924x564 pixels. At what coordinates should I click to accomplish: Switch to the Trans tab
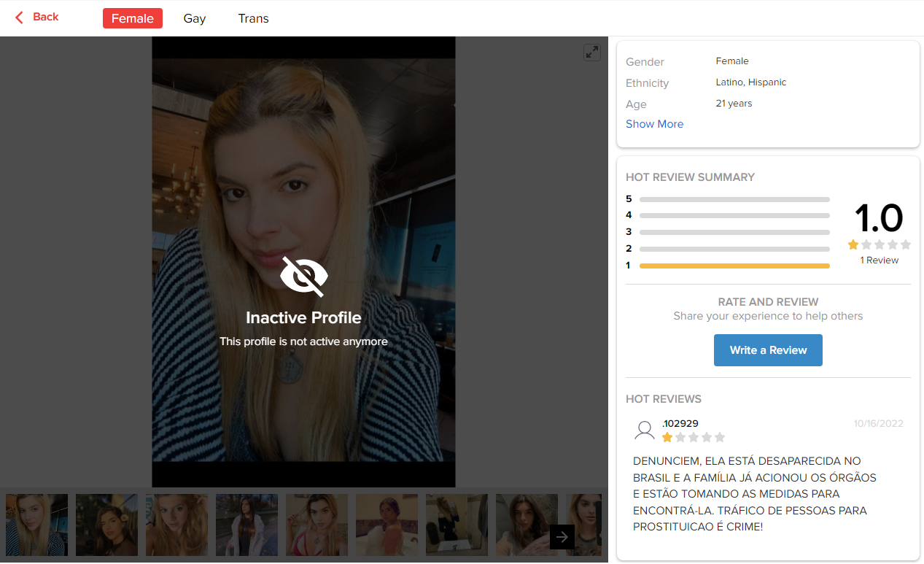pos(253,18)
